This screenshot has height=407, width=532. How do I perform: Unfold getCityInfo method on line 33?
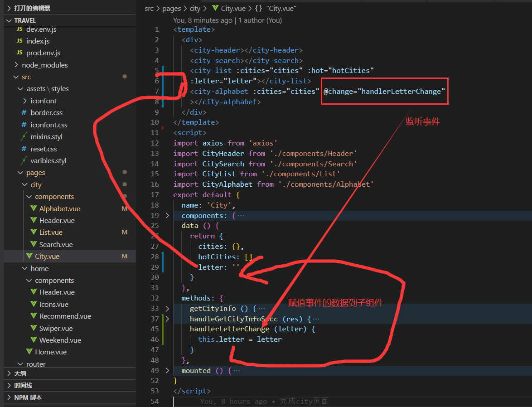pyautogui.click(x=167, y=309)
